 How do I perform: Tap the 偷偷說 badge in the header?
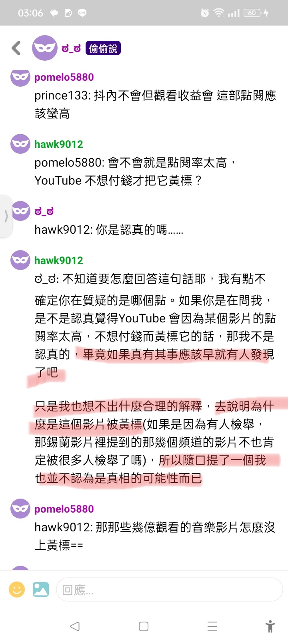103,48
